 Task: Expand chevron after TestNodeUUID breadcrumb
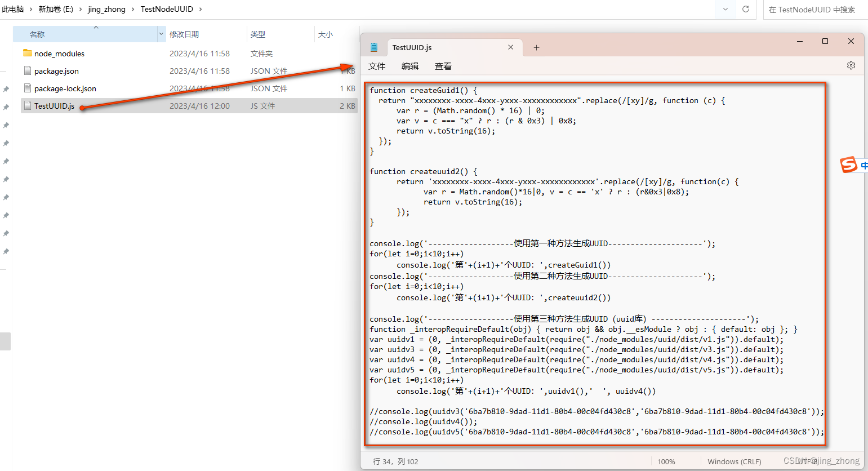point(201,9)
